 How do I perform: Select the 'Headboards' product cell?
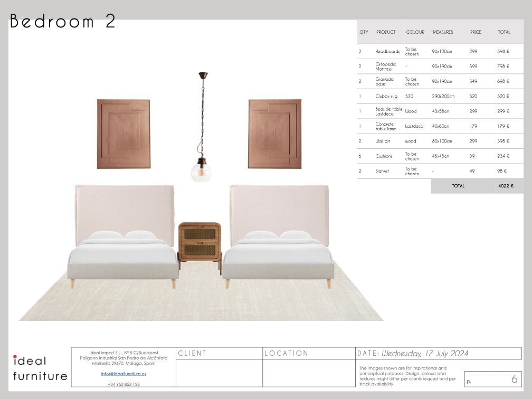(387, 51)
